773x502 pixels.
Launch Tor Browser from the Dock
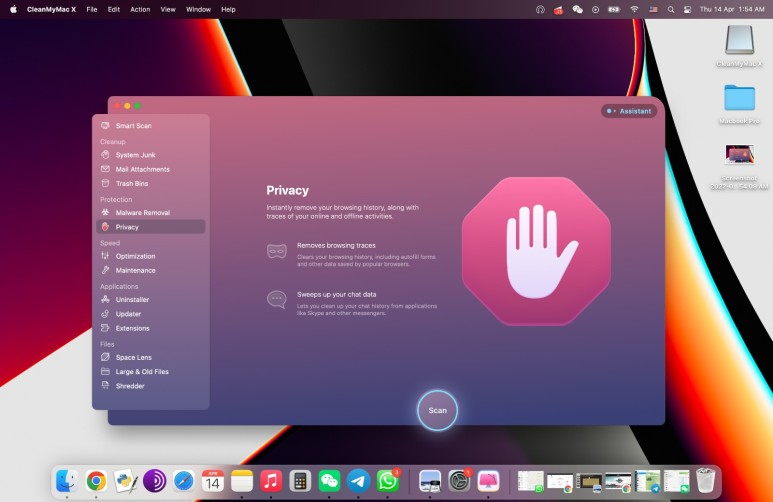pos(154,481)
